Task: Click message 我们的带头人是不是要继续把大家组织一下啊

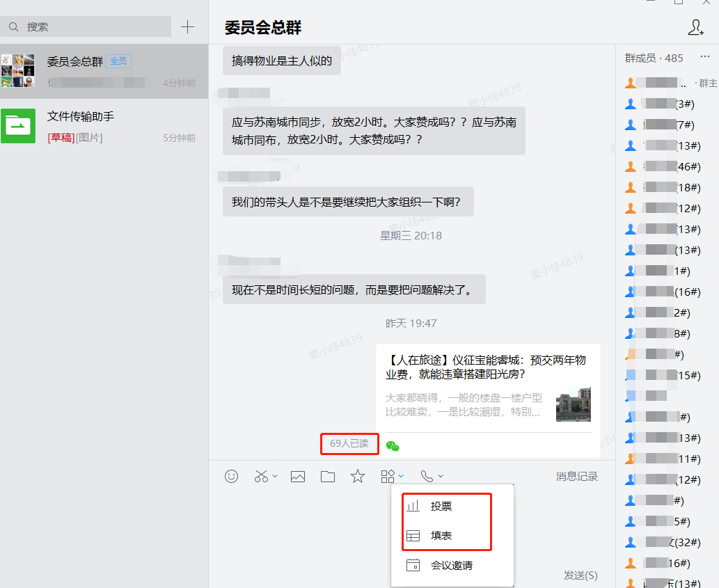Action: coord(349,202)
